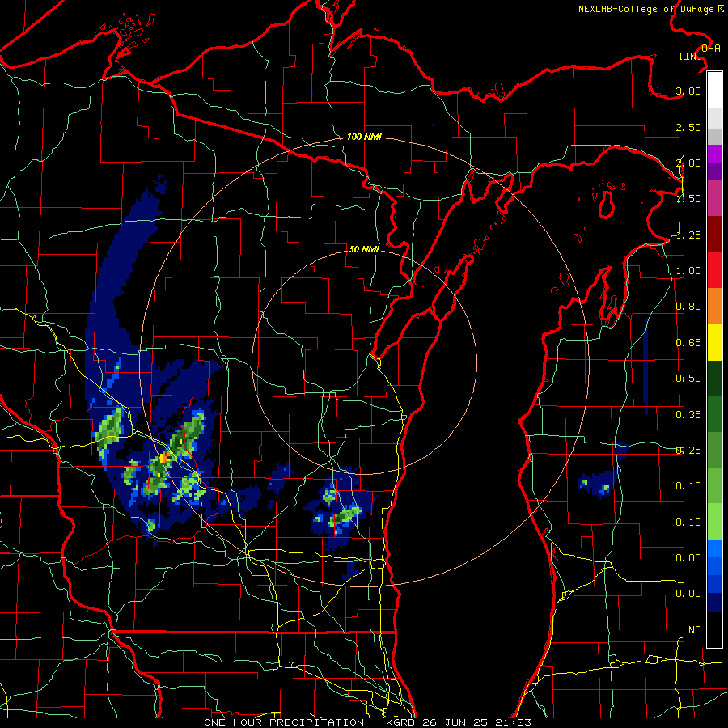
Task: Click the ONE HOUR PRECIPITATION caption text
Action: (284, 722)
